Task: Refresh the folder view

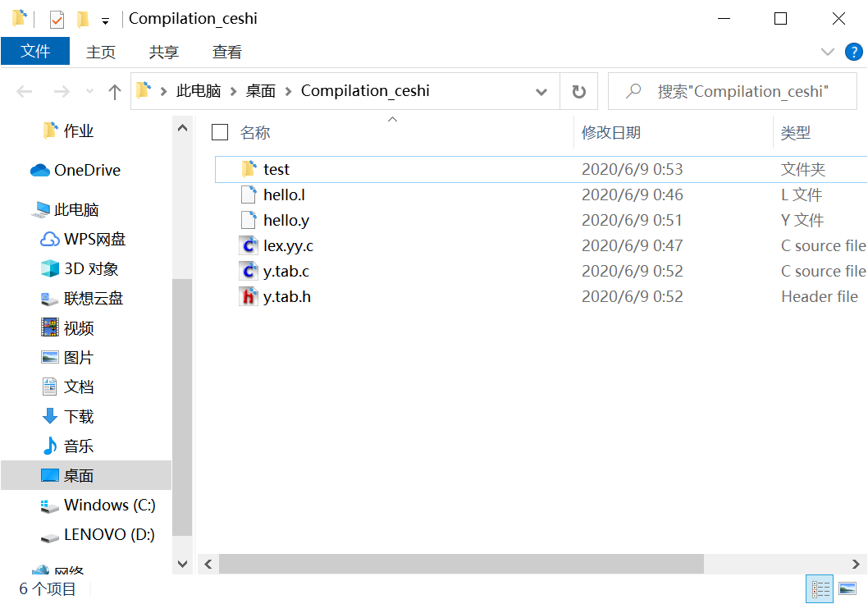Action: pos(578,91)
